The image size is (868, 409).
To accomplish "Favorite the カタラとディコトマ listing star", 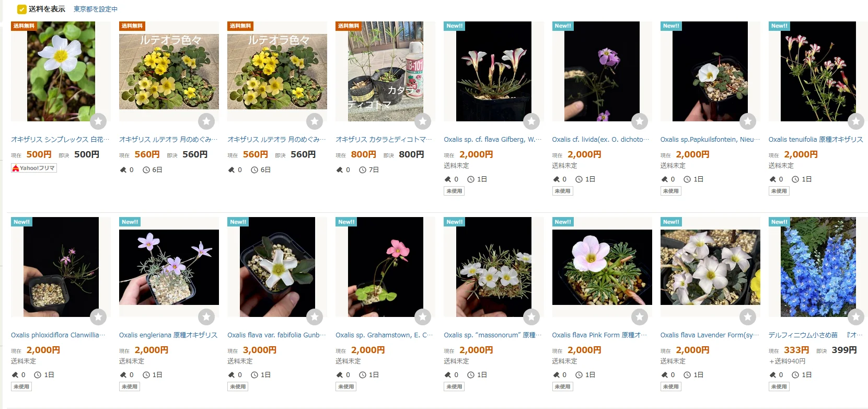I will click(x=423, y=121).
